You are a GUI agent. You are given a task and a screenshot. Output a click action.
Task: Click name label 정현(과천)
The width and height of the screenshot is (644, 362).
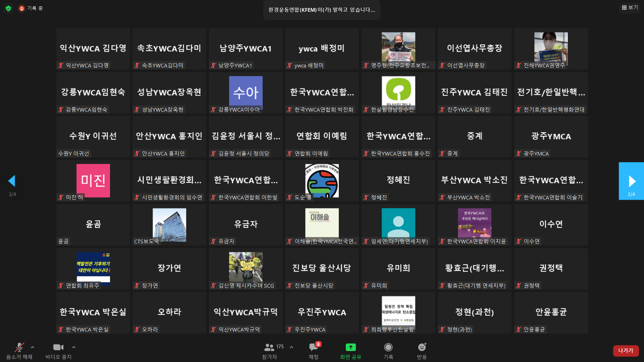460,329
